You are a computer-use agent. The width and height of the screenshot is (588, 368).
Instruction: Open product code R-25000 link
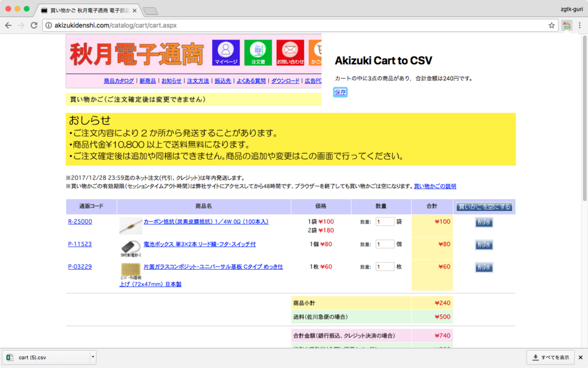pos(80,221)
